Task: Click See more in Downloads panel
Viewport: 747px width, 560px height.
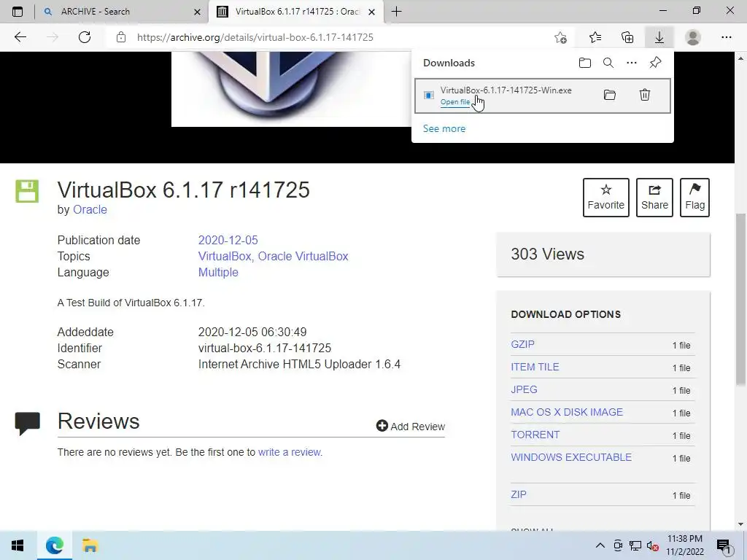Action: [444, 128]
